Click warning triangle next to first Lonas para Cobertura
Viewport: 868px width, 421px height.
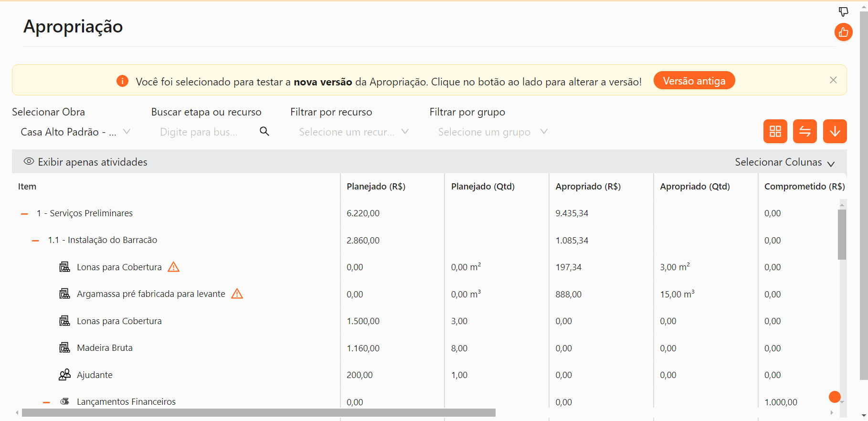[x=174, y=267]
